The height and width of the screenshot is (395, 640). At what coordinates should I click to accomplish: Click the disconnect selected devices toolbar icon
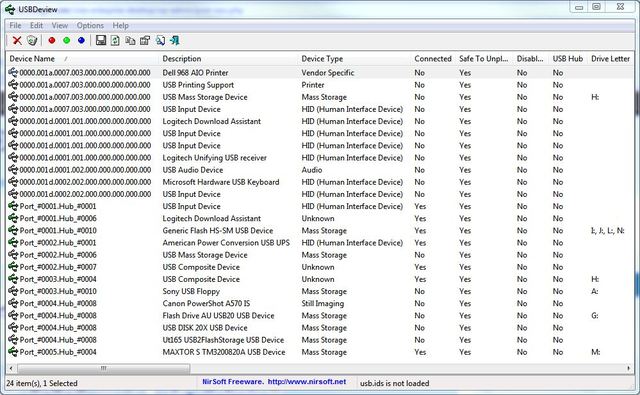(32, 40)
